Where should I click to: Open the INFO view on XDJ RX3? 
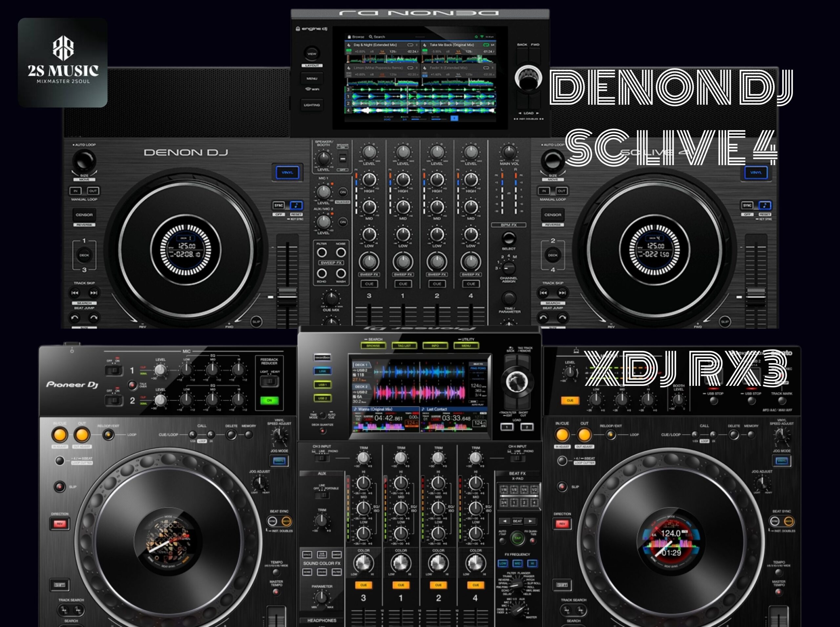click(x=435, y=345)
